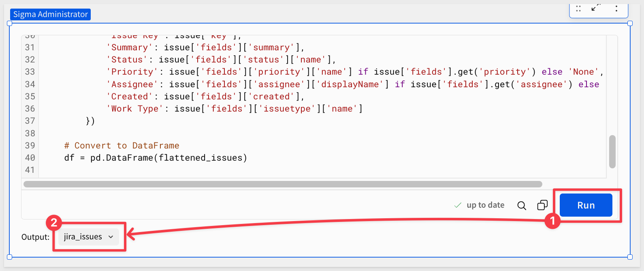This screenshot has width=644, height=271.
Task: Click the 'Work Type' key on line 36
Action: click(x=134, y=109)
